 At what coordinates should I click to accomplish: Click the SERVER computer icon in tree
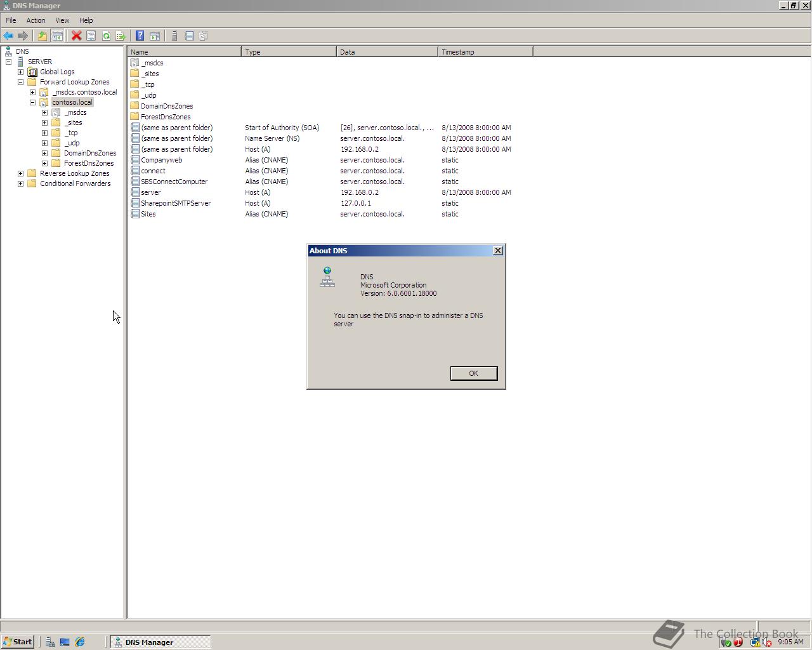[21, 62]
